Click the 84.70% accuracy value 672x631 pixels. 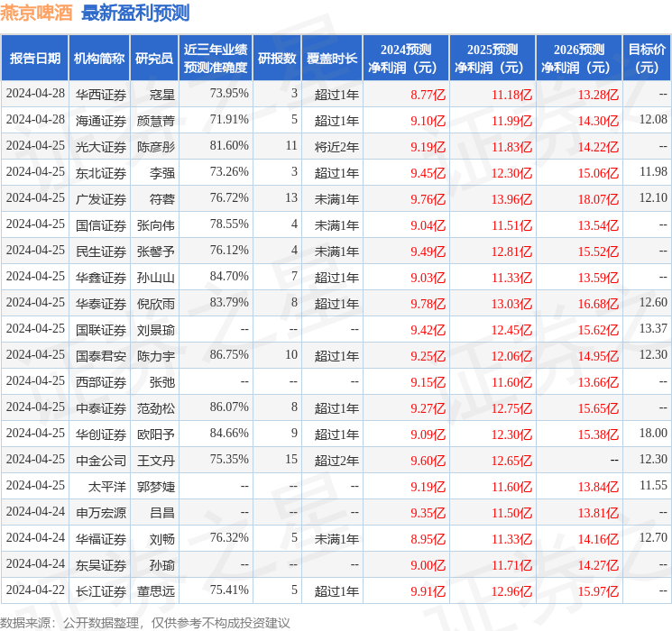click(229, 276)
